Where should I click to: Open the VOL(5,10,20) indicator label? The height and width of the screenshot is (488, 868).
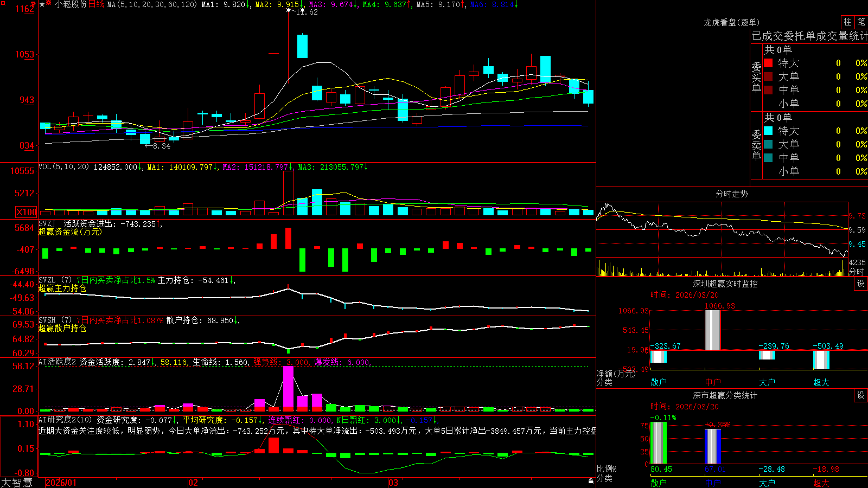click(x=63, y=167)
